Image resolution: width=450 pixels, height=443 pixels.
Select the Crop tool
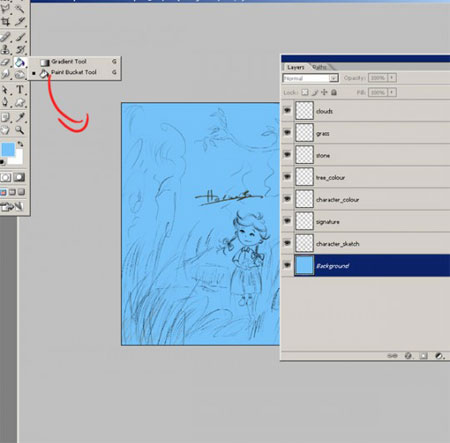pyautogui.click(x=6, y=22)
